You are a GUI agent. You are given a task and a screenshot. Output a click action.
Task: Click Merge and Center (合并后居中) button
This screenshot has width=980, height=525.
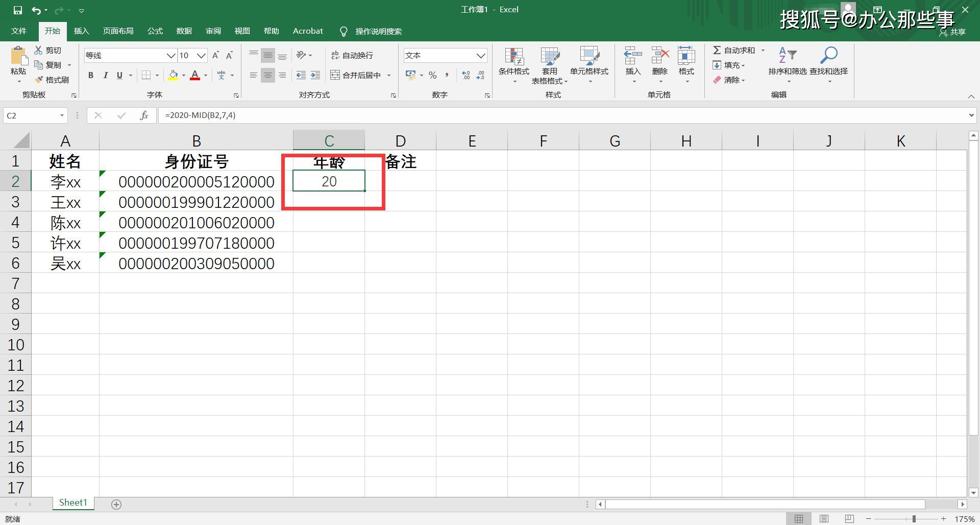(x=356, y=75)
